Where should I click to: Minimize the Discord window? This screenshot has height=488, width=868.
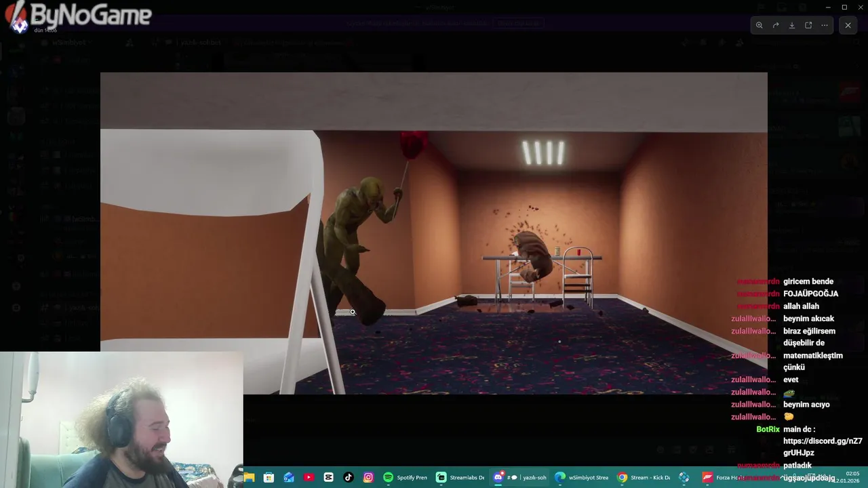tap(828, 7)
